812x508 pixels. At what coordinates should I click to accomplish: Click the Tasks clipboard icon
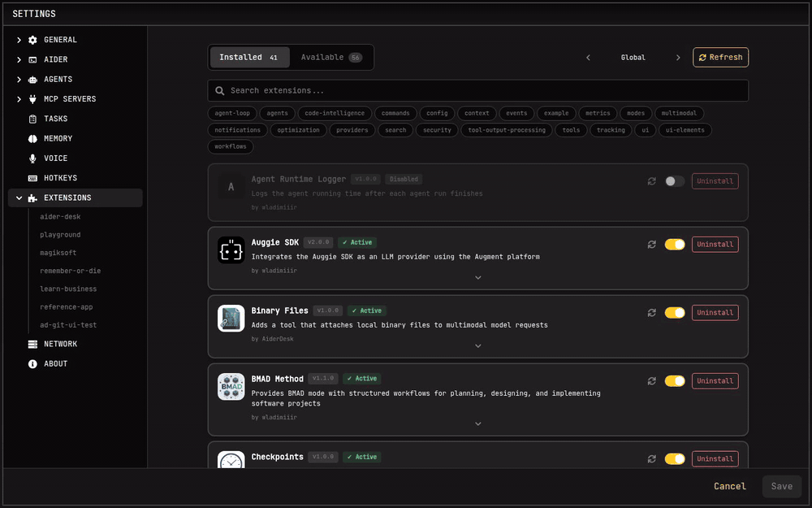click(32, 119)
